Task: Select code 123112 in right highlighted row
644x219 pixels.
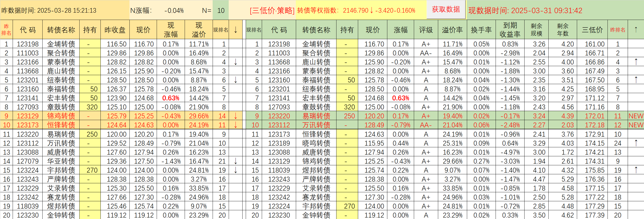Action: 279,125
